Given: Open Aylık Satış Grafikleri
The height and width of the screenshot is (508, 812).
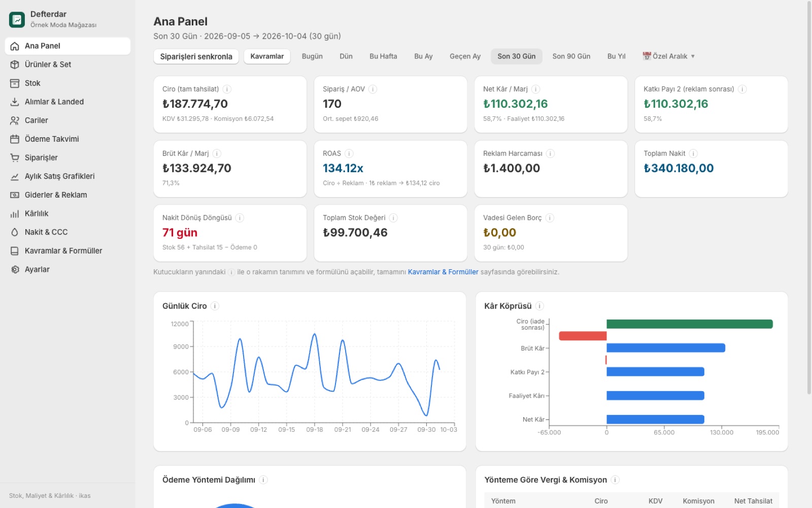Looking at the screenshot, I should pyautogui.click(x=67, y=176).
